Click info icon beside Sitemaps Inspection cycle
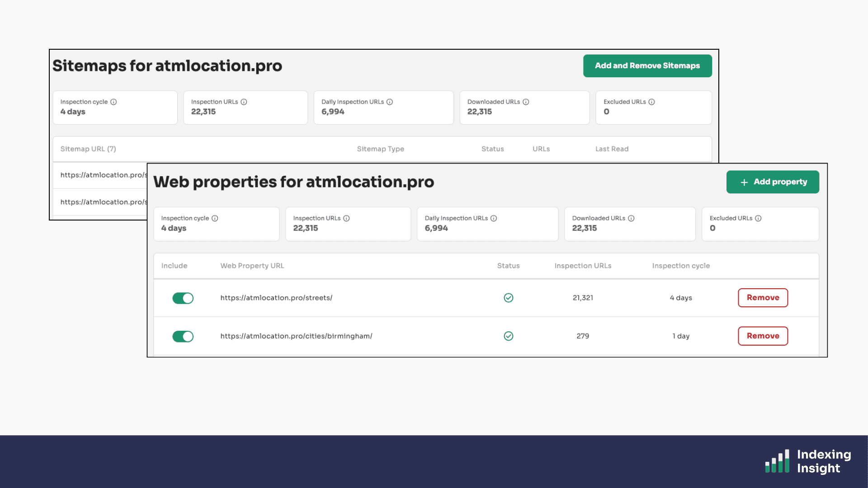This screenshot has height=488, width=868. 113,102
